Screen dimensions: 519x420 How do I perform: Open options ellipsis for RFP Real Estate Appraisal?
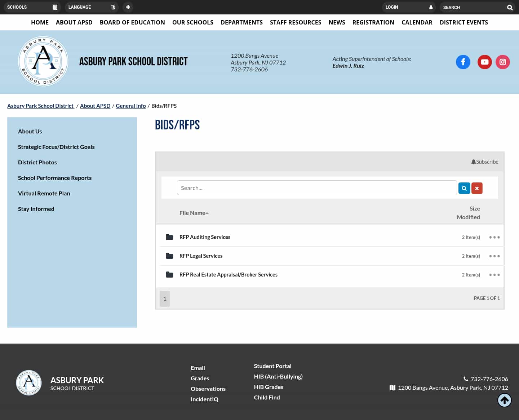click(494, 274)
